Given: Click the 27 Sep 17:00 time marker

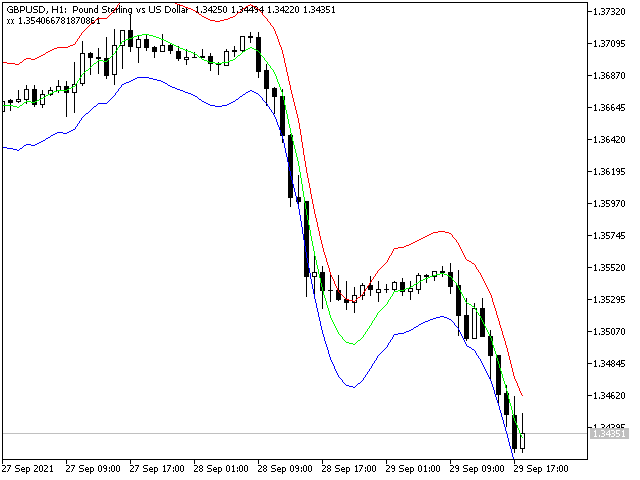Looking at the screenshot, I should click(x=157, y=469).
